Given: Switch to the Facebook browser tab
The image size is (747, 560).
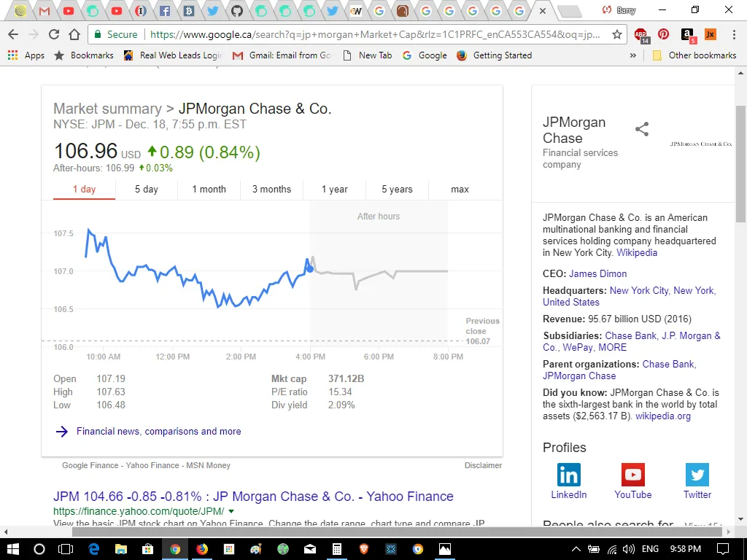Looking at the screenshot, I should click(165, 10).
